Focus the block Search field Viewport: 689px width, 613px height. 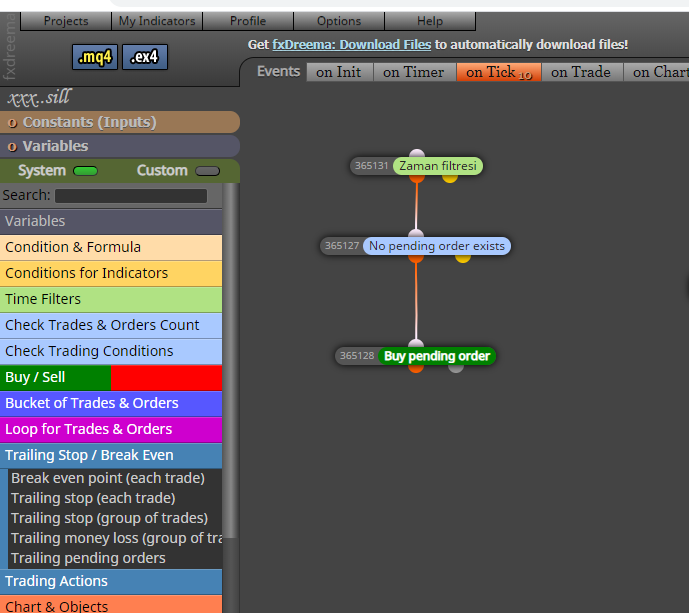131,196
